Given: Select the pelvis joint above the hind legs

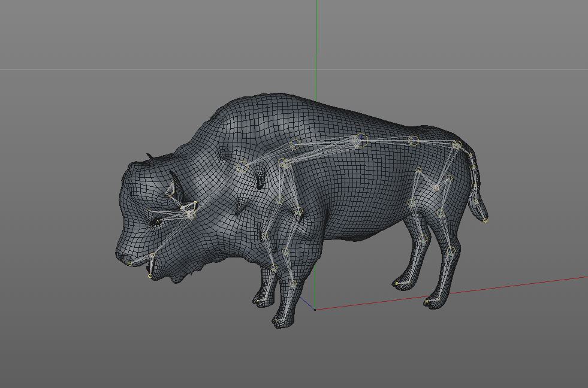Looking at the screenshot, I should 456,144.
